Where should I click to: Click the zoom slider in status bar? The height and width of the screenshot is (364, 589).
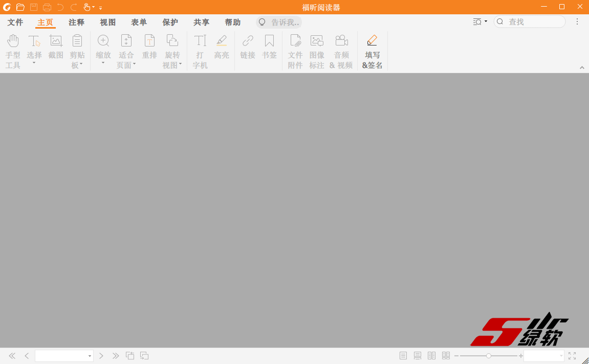(x=489, y=356)
